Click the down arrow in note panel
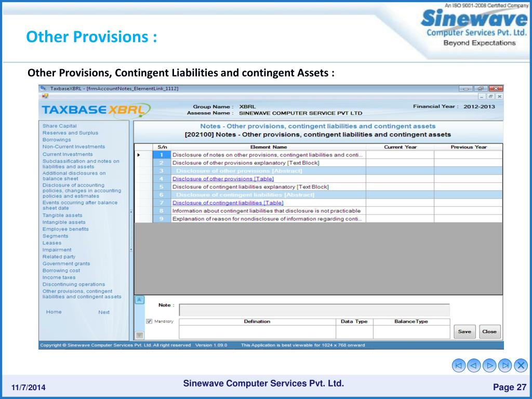 (x=139, y=335)
